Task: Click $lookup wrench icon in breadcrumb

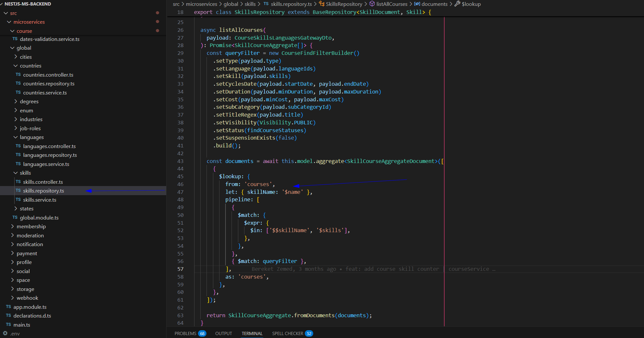Action: pos(457,4)
